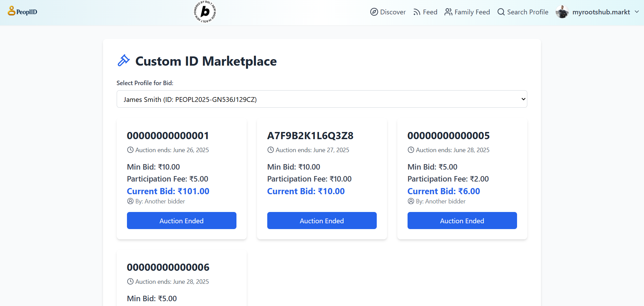Click clock icon next to June 27, 2025

tap(270, 150)
